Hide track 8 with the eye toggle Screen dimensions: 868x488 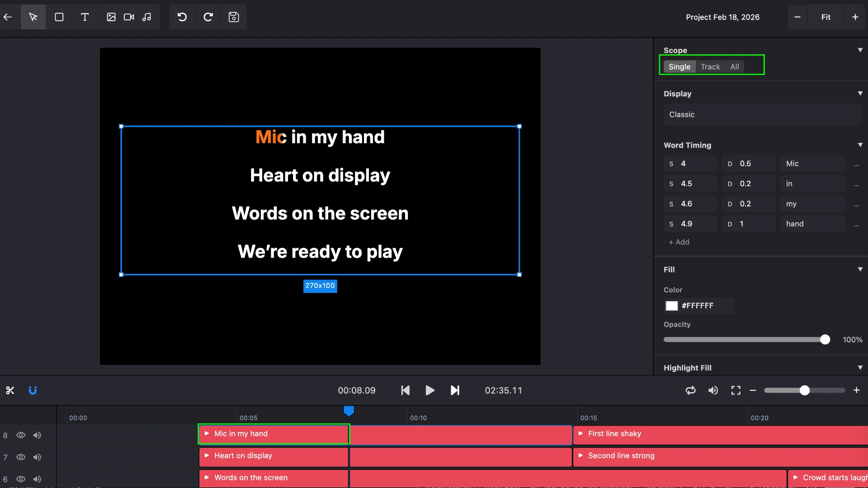click(21, 435)
